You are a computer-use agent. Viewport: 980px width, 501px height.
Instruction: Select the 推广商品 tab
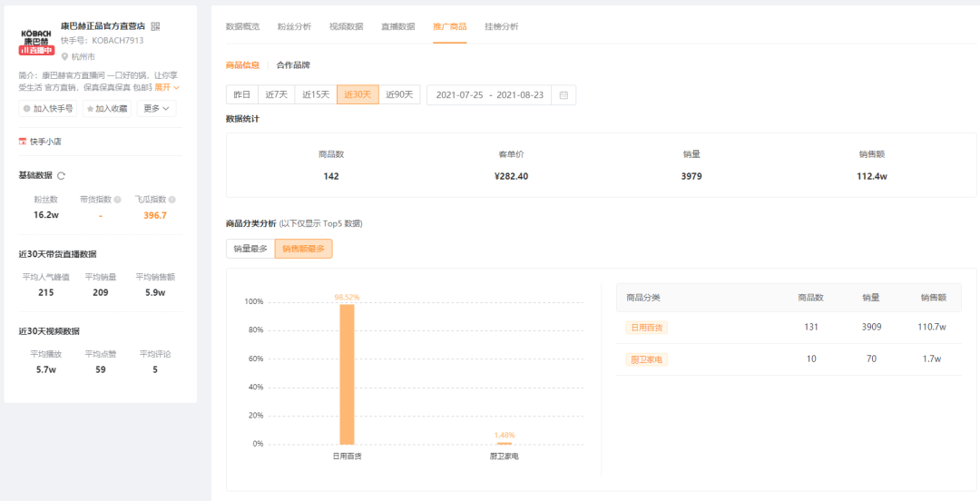450,26
